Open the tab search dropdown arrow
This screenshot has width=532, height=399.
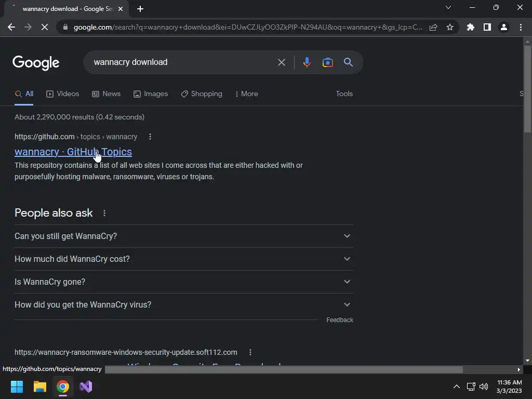click(448, 7)
